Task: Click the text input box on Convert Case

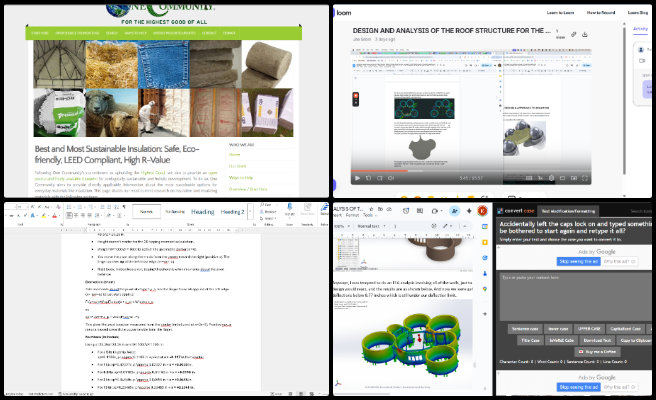Action: click(x=575, y=290)
